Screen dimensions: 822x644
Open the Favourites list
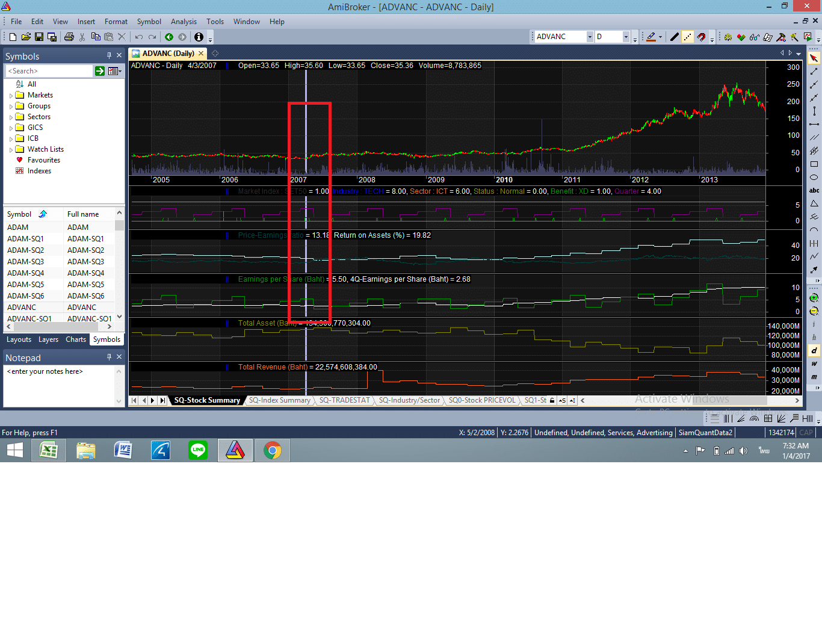pyautogui.click(x=43, y=160)
